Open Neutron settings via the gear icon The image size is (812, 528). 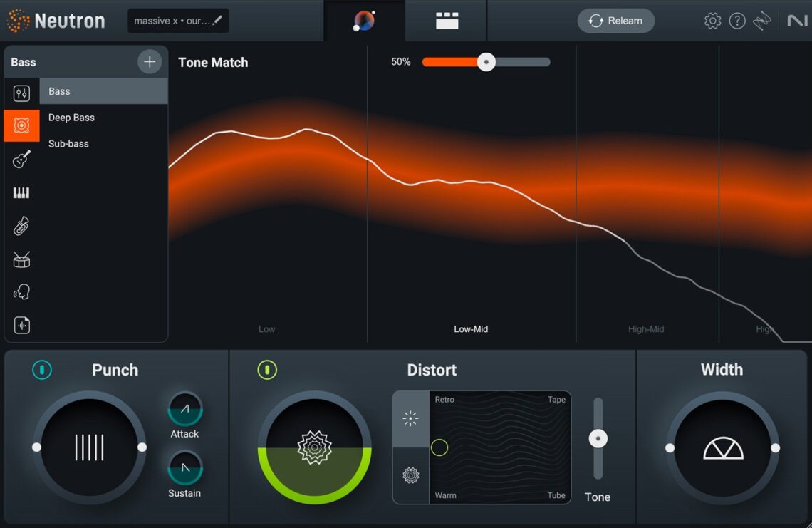click(x=712, y=20)
